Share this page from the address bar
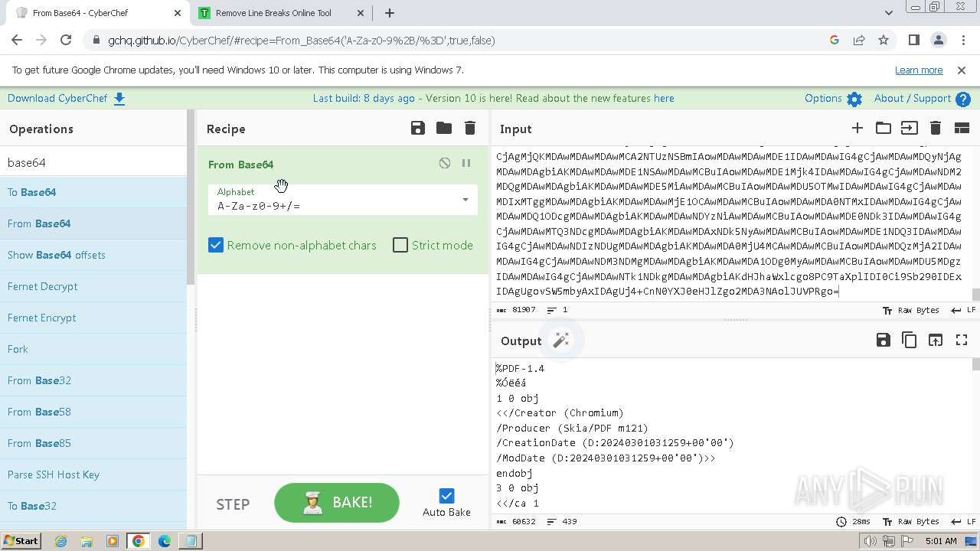The height and width of the screenshot is (551, 980). [x=859, y=40]
